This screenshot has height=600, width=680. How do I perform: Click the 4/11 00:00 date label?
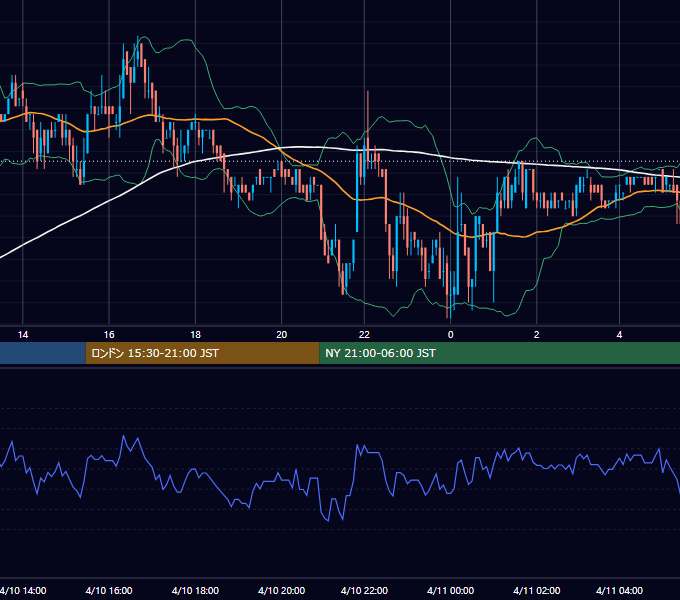(x=451, y=591)
